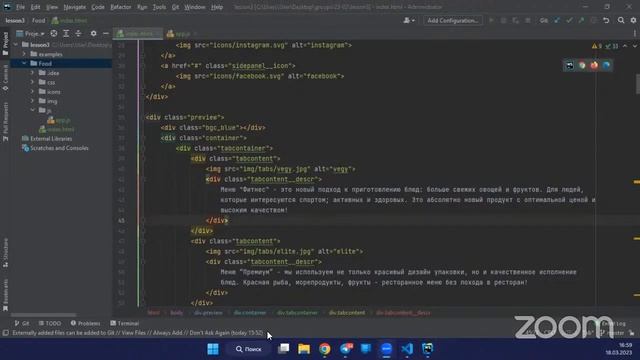
Task: Open the Edit menu
Action: 36,7
